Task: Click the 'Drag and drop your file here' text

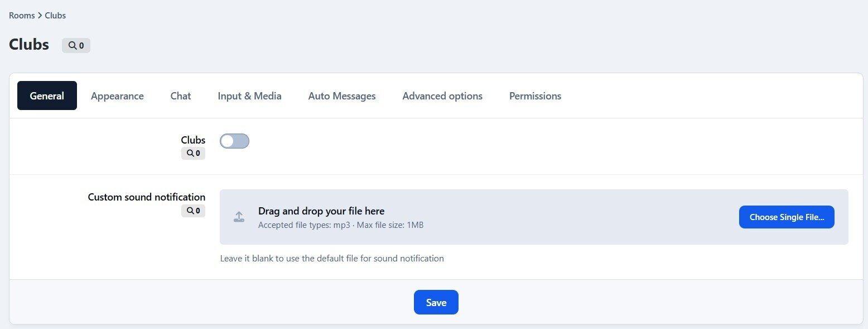Action: 321,211
